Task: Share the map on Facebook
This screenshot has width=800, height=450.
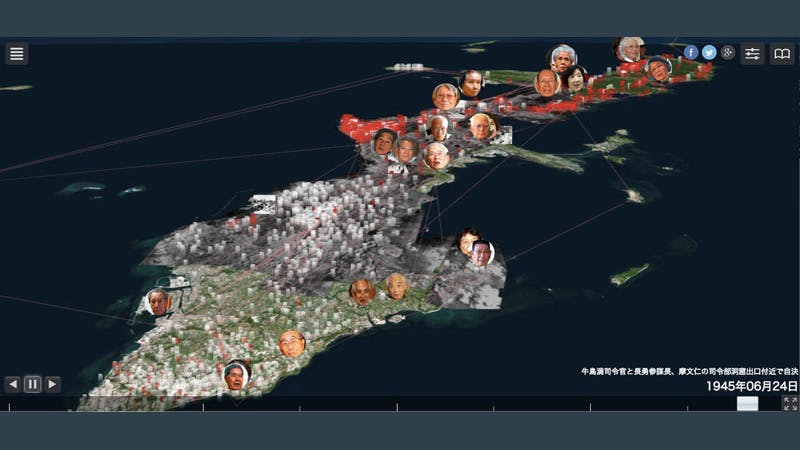Action: (691, 53)
